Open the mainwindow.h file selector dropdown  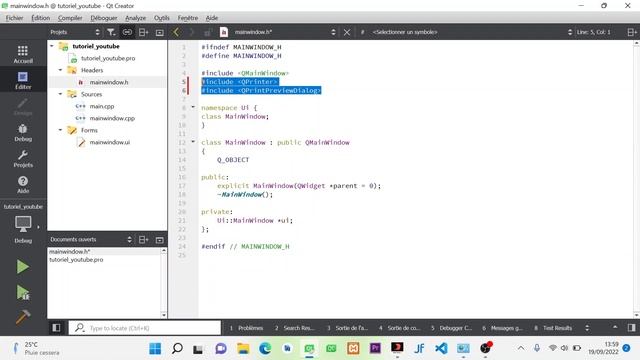(x=284, y=32)
